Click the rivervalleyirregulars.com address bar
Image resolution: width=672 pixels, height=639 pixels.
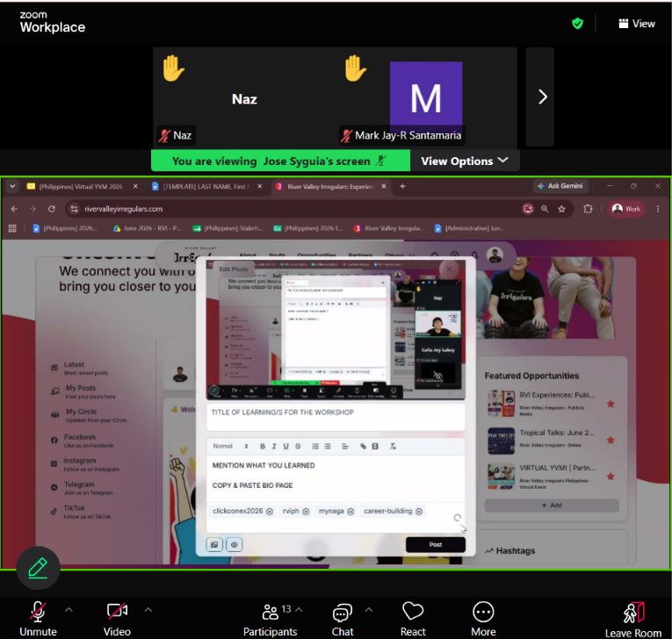(x=296, y=209)
